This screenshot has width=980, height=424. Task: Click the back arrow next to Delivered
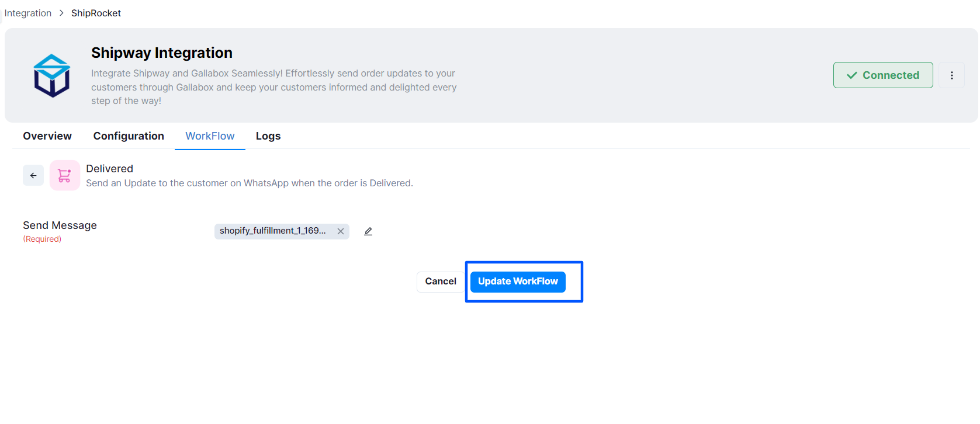coord(33,175)
